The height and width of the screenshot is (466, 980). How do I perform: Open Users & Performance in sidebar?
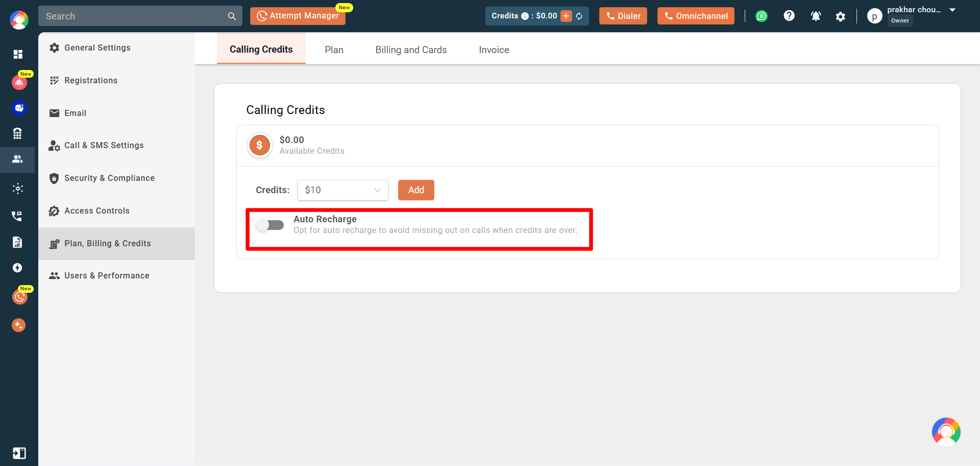[x=116, y=275]
